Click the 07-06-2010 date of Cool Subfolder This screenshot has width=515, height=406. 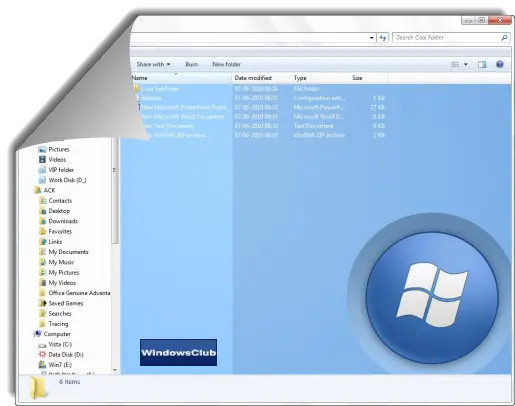256,89
